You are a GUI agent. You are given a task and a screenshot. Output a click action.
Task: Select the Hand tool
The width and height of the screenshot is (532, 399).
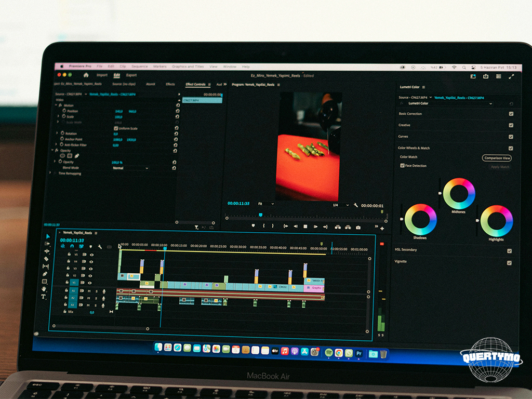[44, 289]
